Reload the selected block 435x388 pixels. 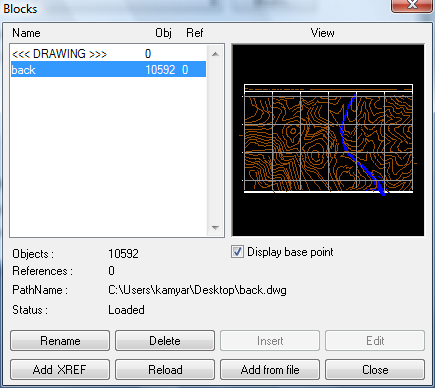pos(165,369)
